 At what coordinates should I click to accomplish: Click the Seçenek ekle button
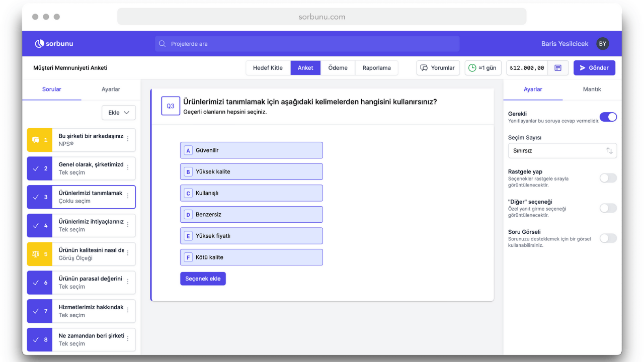click(x=203, y=279)
